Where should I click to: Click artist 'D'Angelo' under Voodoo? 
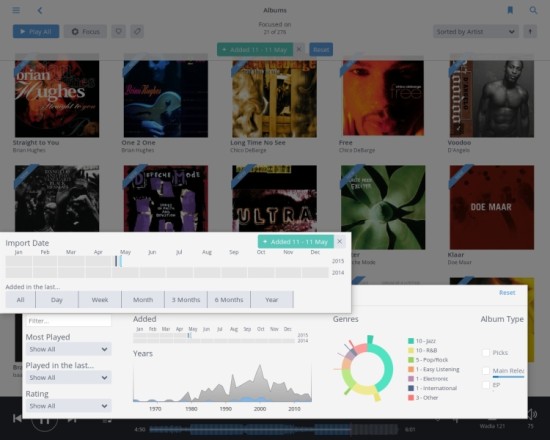pos(458,150)
